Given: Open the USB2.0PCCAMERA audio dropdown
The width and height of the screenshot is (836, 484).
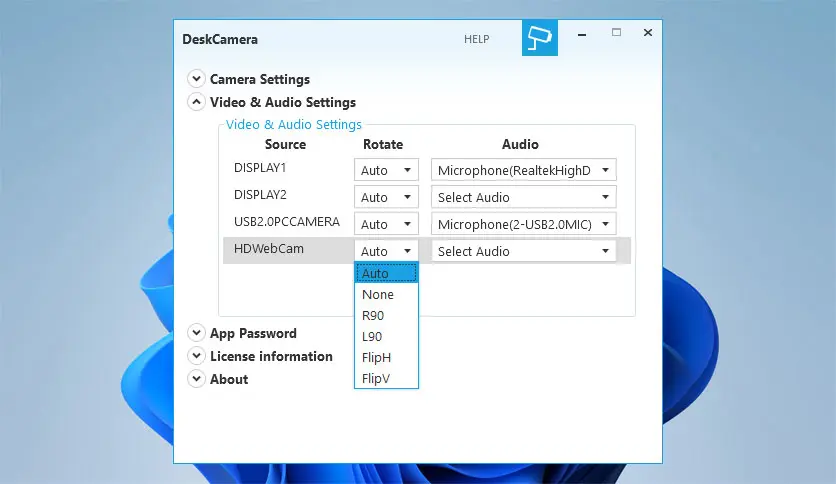Looking at the screenshot, I should click(524, 224).
